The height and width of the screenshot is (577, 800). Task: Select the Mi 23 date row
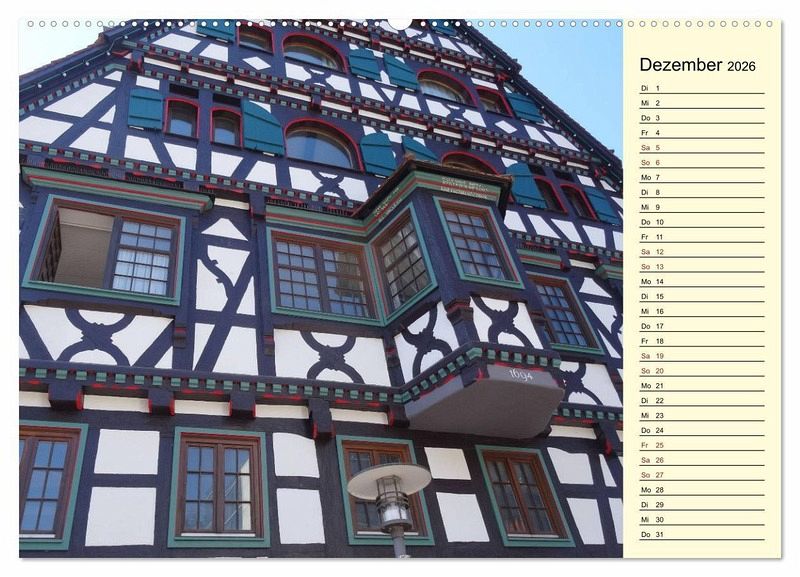coord(702,415)
